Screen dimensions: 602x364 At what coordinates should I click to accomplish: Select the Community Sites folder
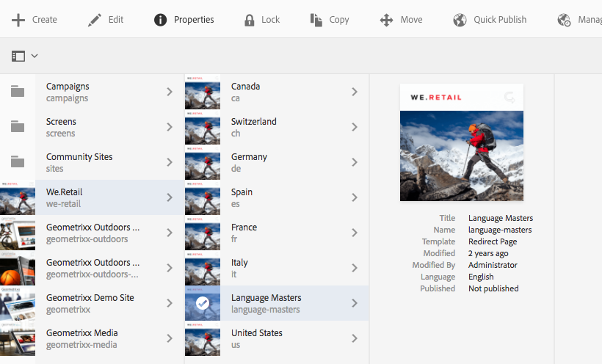pyautogui.click(x=93, y=162)
